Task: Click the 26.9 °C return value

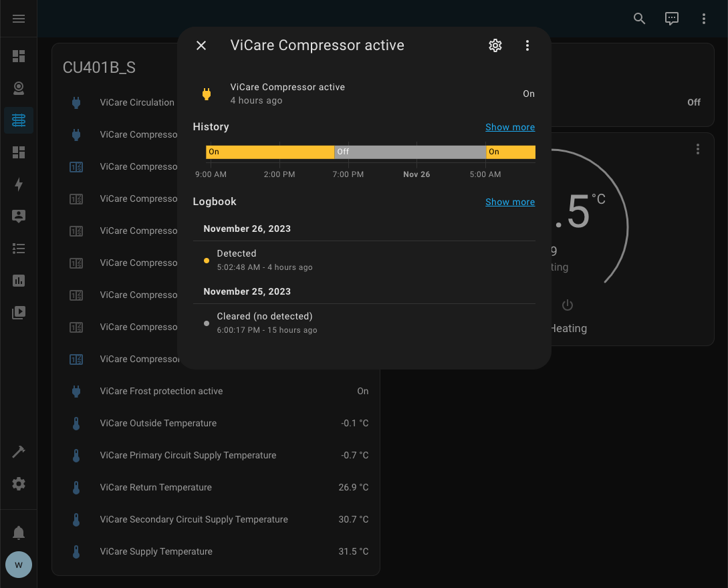Action: (x=354, y=487)
